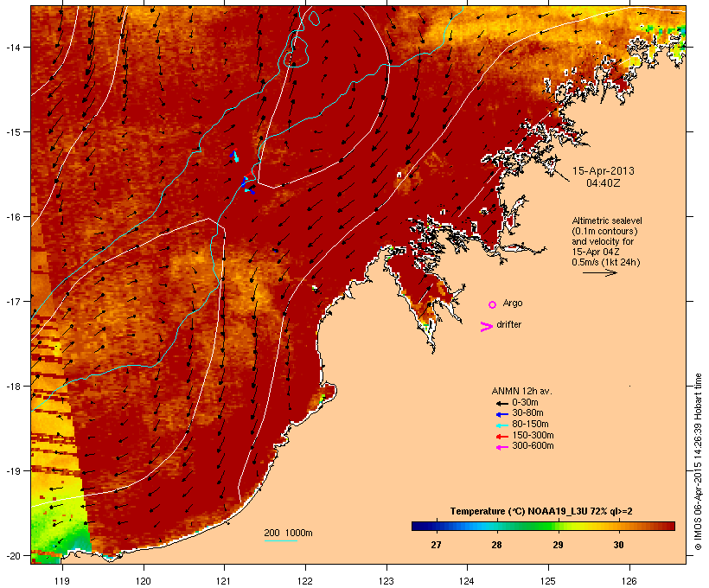The height and width of the screenshot is (588, 709).
Task: Click the latitude label -14
Action: tap(12, 47)
